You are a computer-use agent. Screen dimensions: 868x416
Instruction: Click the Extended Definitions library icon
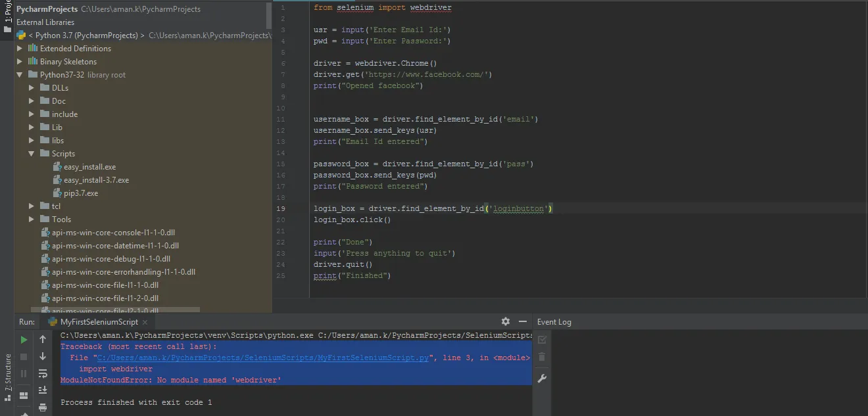pyautogui.click(x=33, y=49)
